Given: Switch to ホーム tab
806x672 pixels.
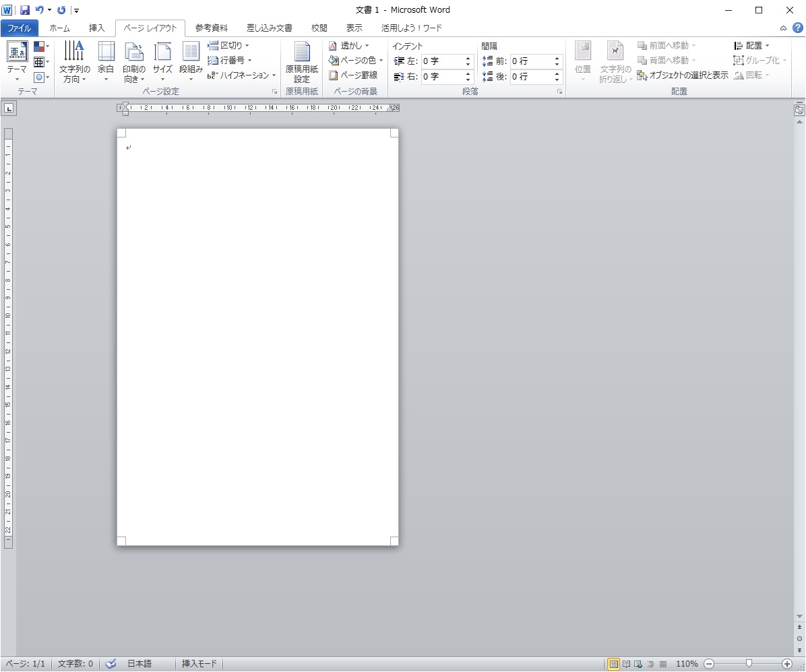Looking at the screenshot, I should pyautogui.click(x=59, y=28).
